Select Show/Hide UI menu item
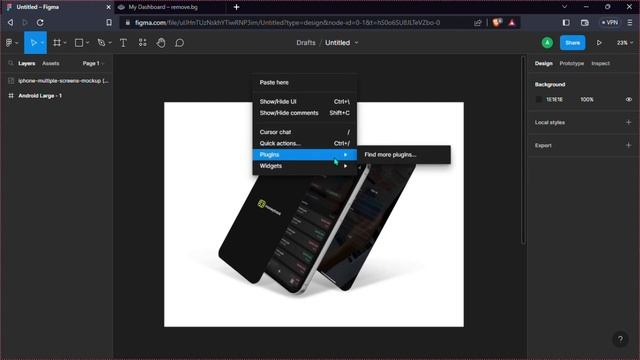The width and height of the screenshot is (640, 360). tap(304, 102)
